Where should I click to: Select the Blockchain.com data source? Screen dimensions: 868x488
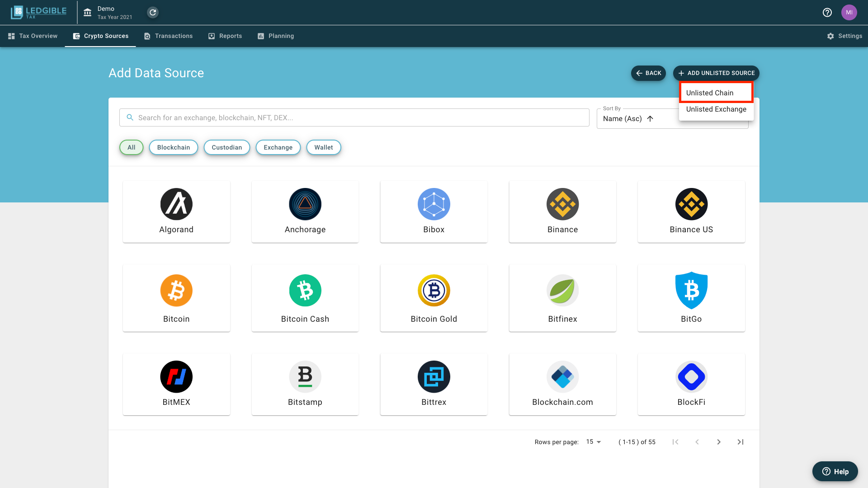coord(563,384)
